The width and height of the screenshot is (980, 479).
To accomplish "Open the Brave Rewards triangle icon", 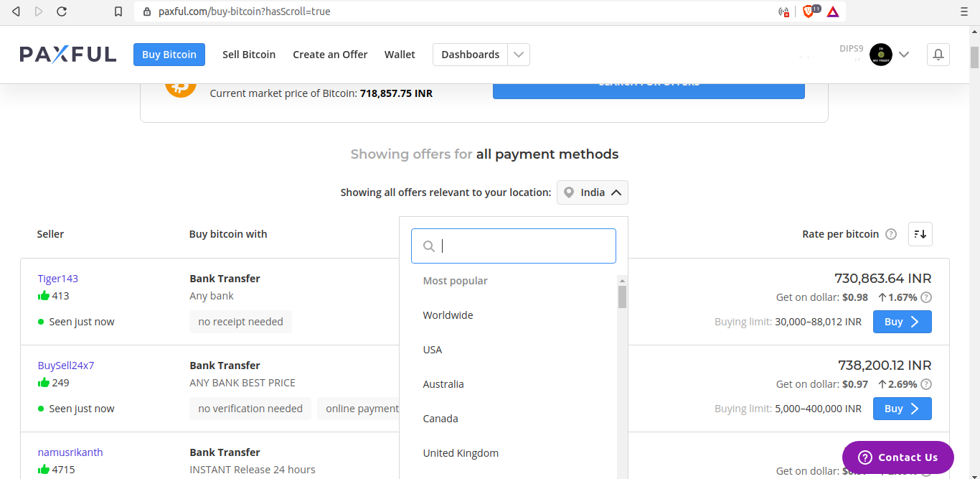I will point(832,11).
